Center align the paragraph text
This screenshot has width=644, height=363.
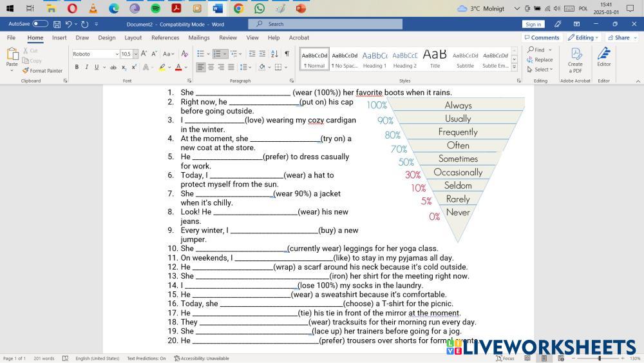click(x=211, y=67)
